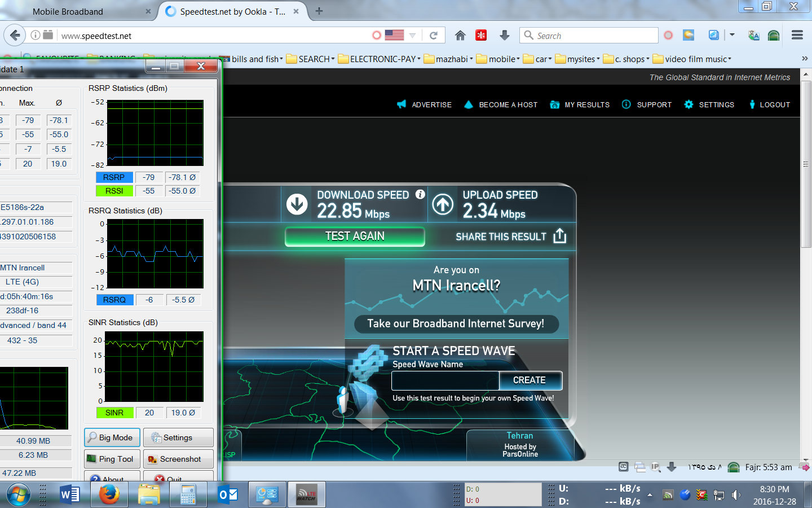
Task: Go back using the browser back arrow
Action: (15, 35)
